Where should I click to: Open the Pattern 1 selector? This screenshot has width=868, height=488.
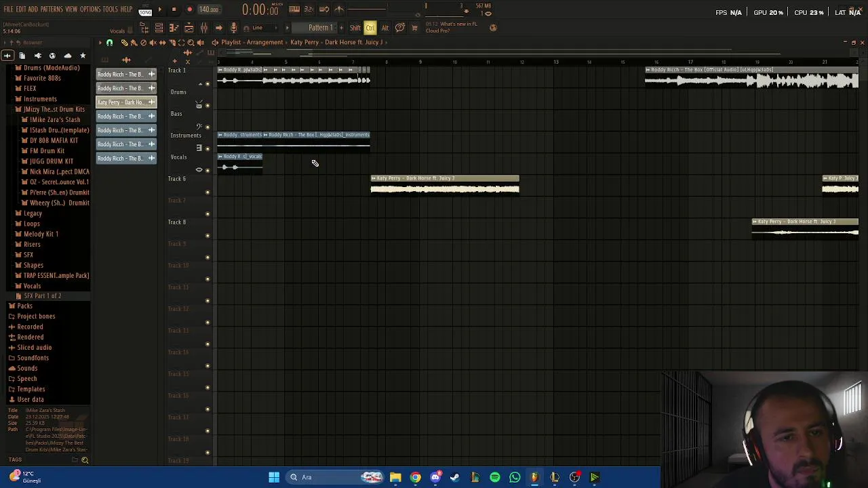[320, 28]
